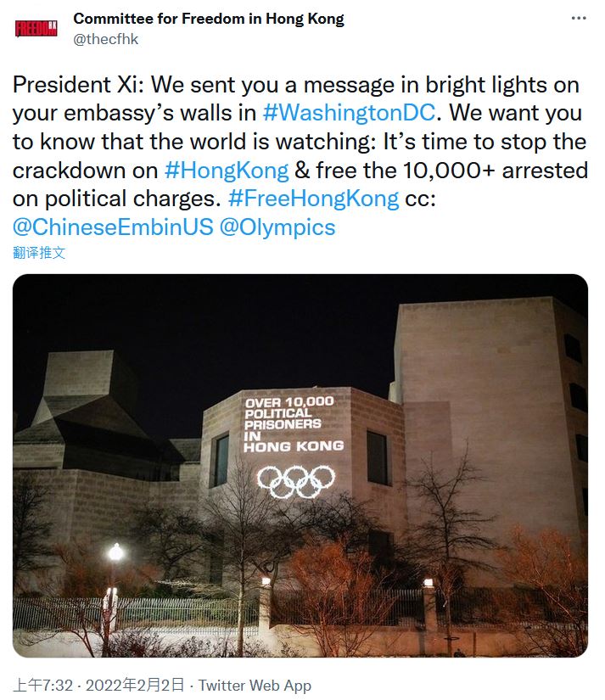The height and width of the screenshot is (700, 605).
Task: Click the projected Olympic rings in the photo
Action: tap(296, 481)
